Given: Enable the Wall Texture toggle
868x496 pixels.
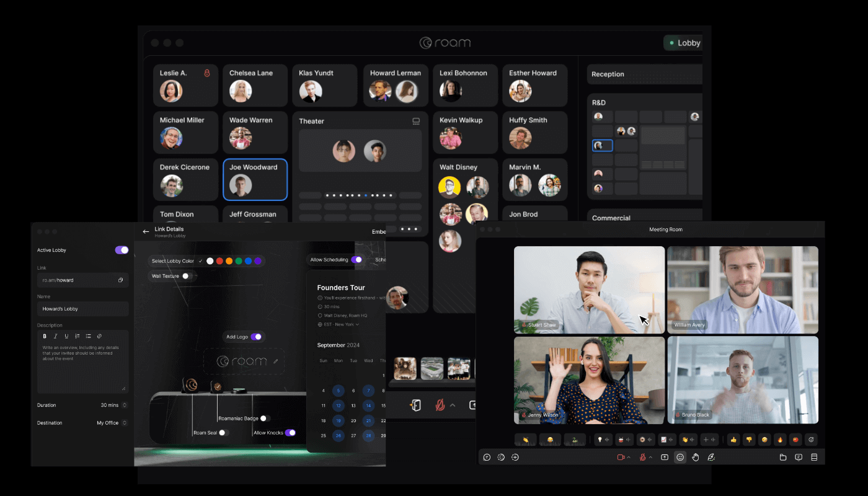Looking at the screenshot, I should point(185,275).
